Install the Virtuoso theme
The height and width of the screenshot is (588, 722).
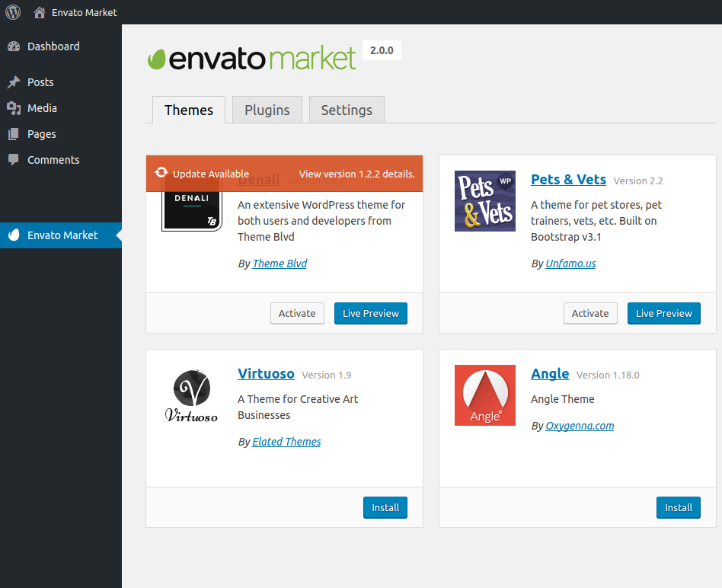385,507
